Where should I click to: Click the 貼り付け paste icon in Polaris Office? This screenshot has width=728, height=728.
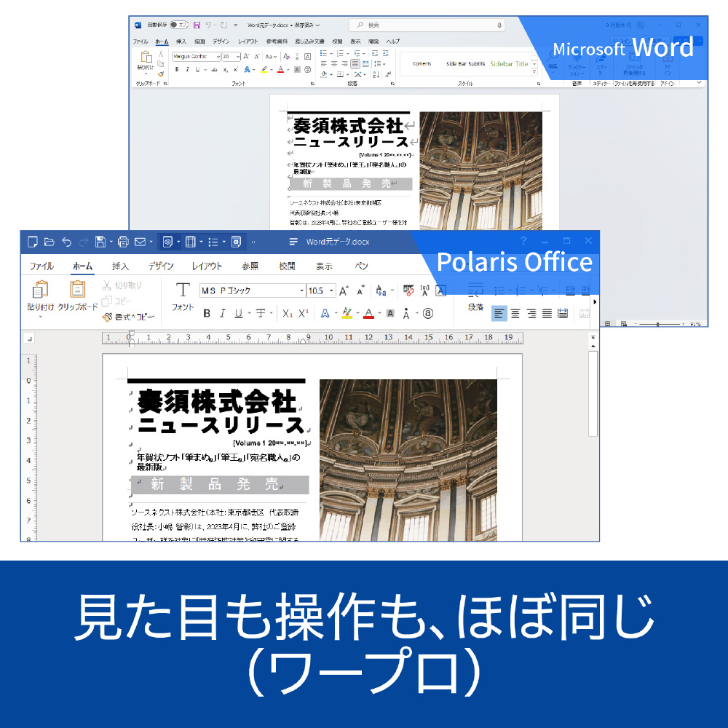click(40, 290)
